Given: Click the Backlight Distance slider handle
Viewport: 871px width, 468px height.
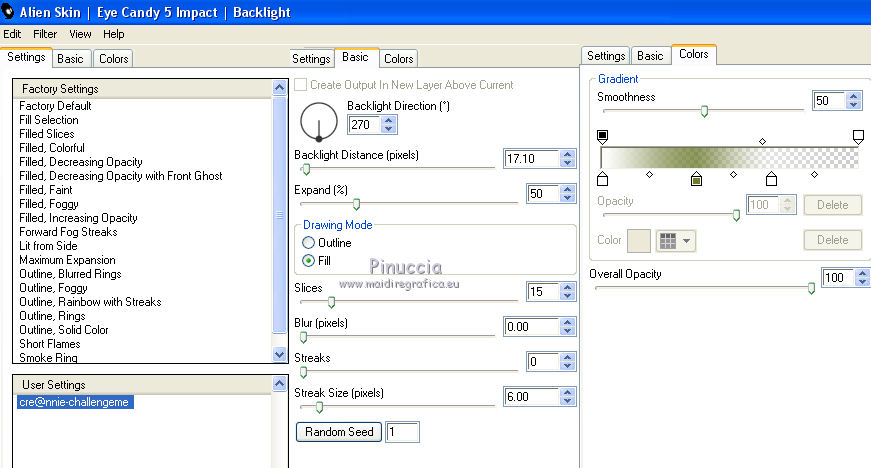Looking at the screenshot, I should point(306,169).
